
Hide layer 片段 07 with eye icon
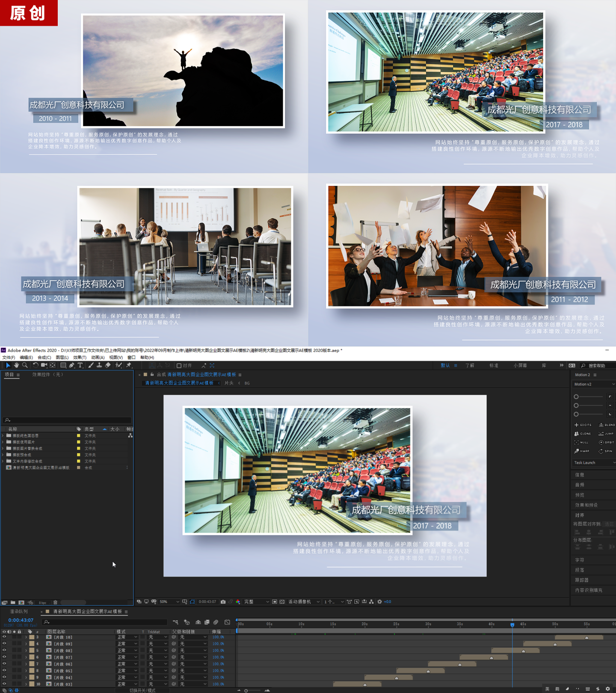click(4, 657)
